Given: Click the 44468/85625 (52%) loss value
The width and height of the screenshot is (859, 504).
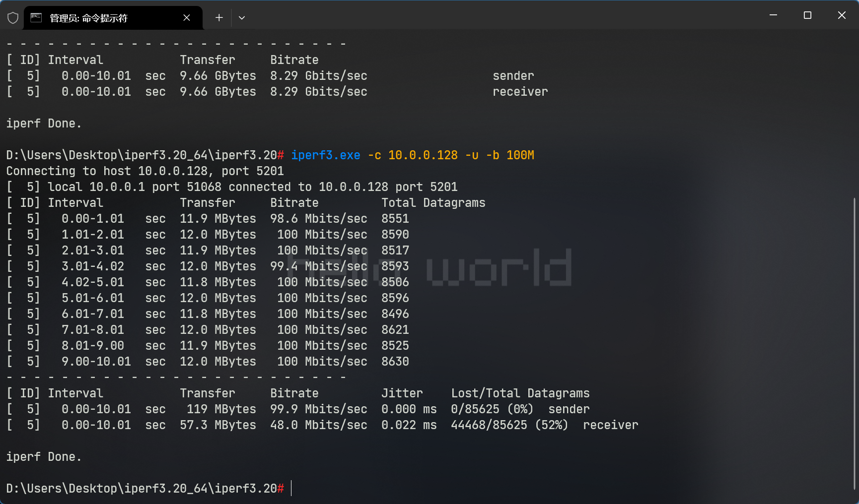Looking at the screenshot, I should tap(509, 425).
